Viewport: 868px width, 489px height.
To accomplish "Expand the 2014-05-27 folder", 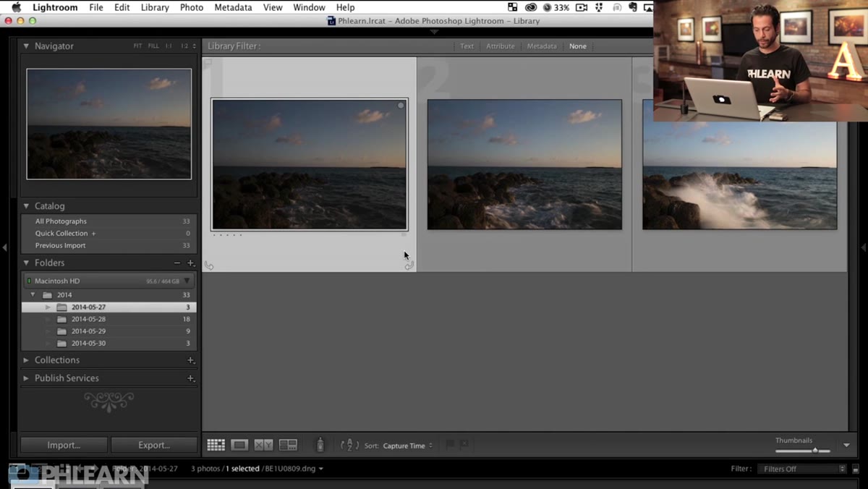I will tap(48, 307).
